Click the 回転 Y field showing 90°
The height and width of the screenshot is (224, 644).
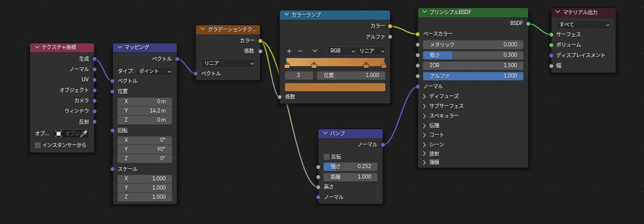(145, 149)
